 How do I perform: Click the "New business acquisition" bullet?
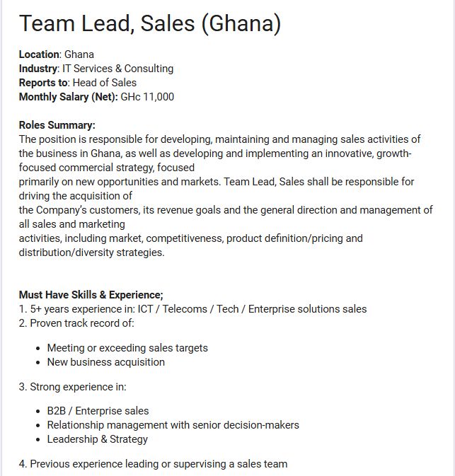coord(106,362)
